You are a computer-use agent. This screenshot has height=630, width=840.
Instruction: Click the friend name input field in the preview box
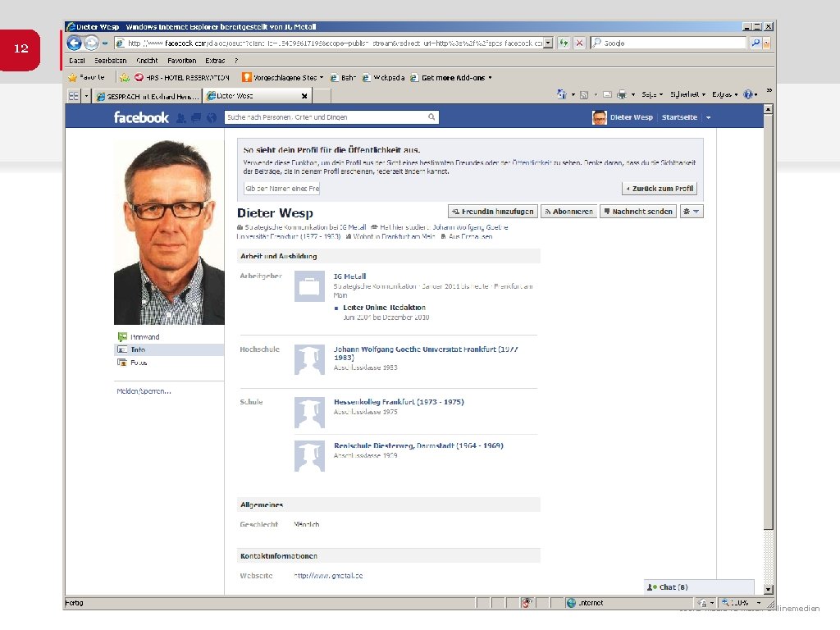coord(282,189)
